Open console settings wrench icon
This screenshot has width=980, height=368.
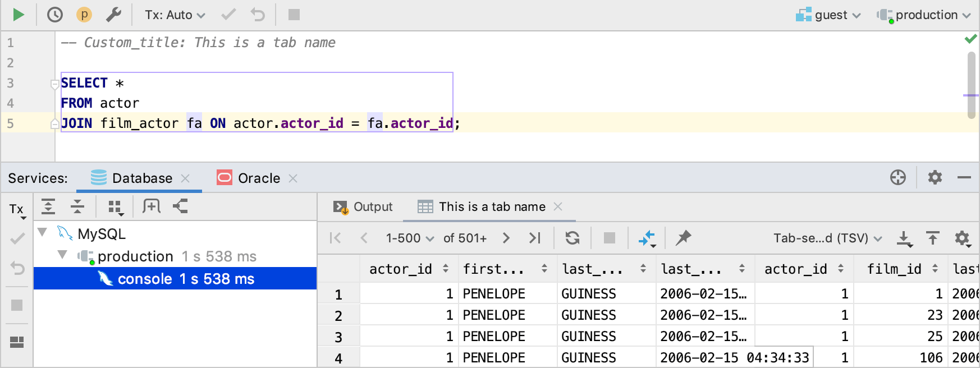(114, 15)
